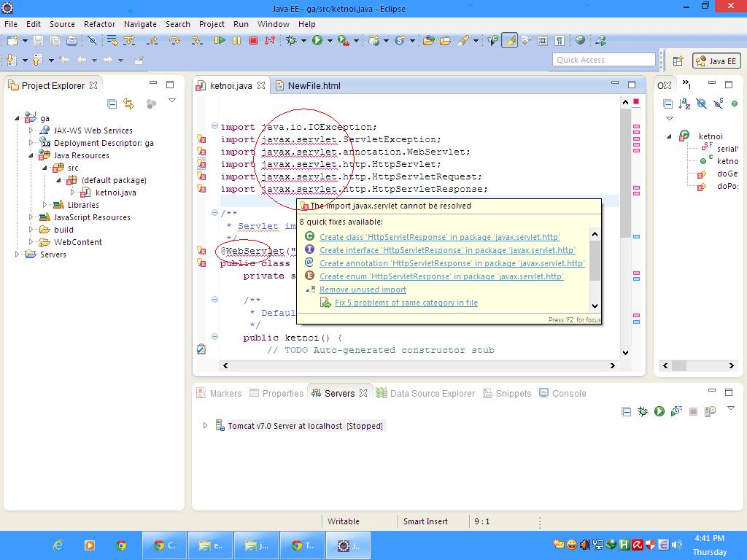The image size is (747, 560).
Task: Expand Tomcat v7.0 Server entry
Action: [205, 426]
